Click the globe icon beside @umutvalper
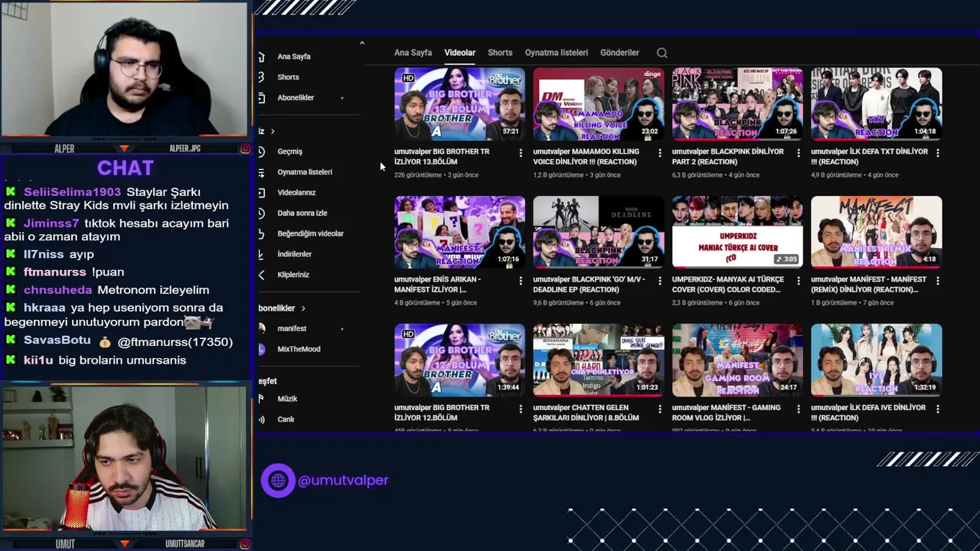This screenshot has width=980, height=551. click(278, 481)
